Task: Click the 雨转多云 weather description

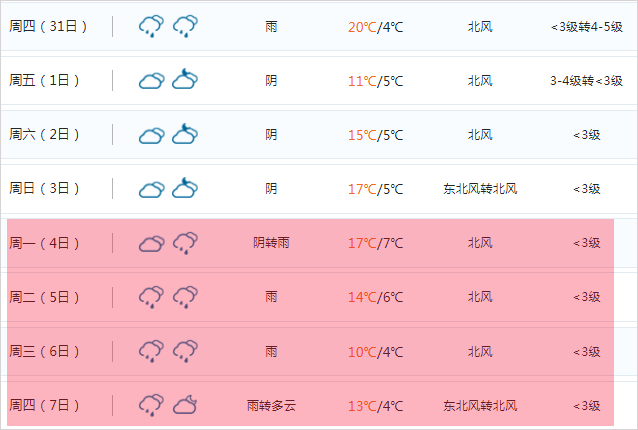Action: pyautogui.click(x=271, y=405)
